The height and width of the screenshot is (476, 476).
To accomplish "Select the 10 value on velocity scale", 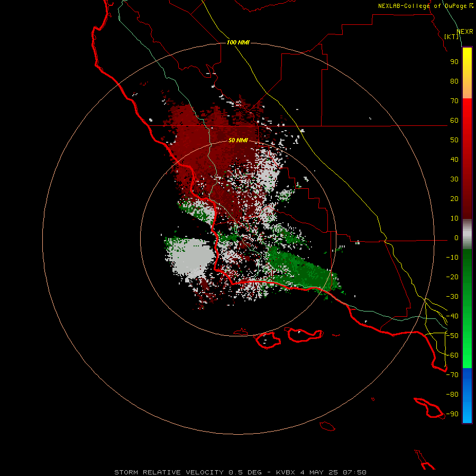I will coord(454,218).
